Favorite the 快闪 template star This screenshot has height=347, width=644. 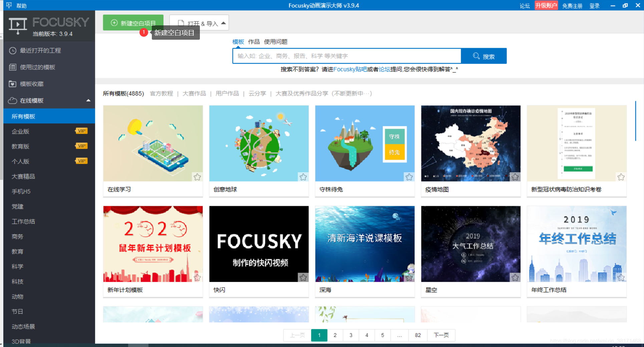tap(303, 277)
